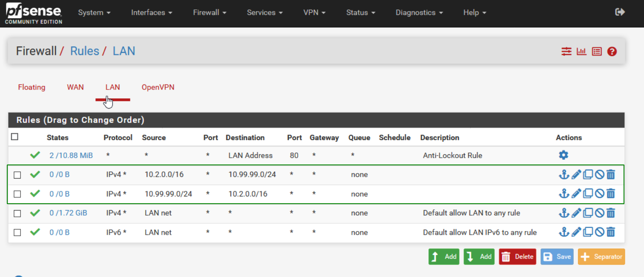Viewport: 644px width, 277px height.
Task: Edit the rule with source 10.99.99.0/24
Action: 576,193
